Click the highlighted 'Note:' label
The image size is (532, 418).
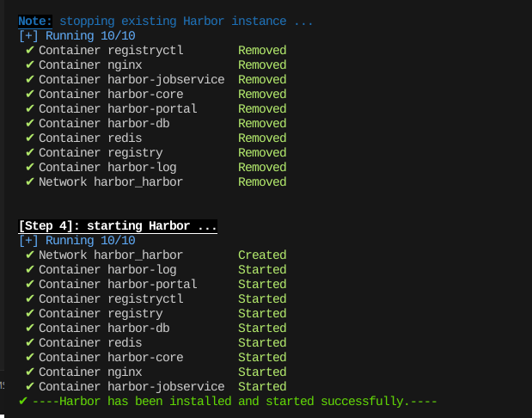coord(35,21)
